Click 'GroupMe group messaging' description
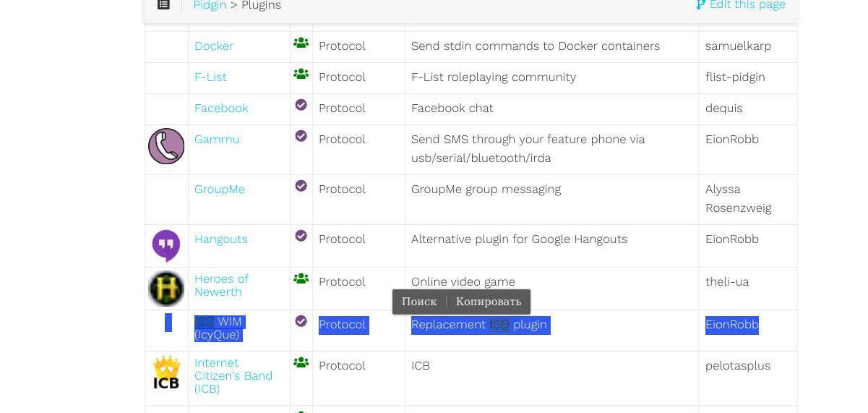868x413 pixels. (486, 190)
